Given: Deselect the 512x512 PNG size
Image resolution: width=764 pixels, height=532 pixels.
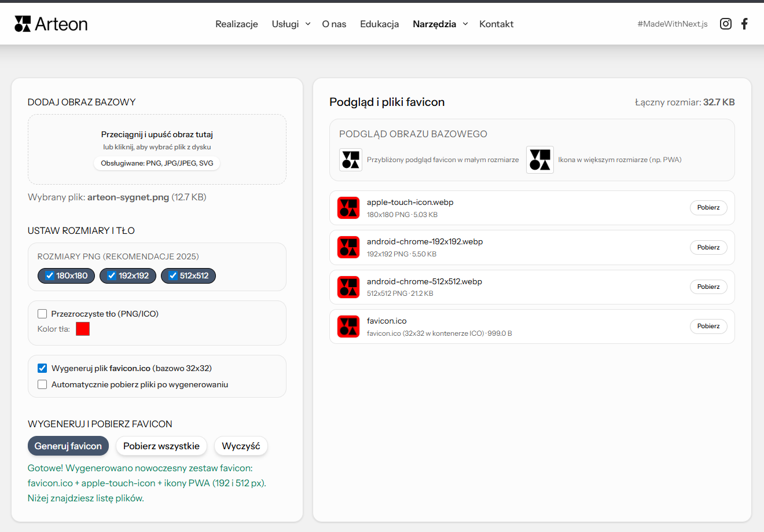Looking at the screenshot, I should tap(188, 276).
